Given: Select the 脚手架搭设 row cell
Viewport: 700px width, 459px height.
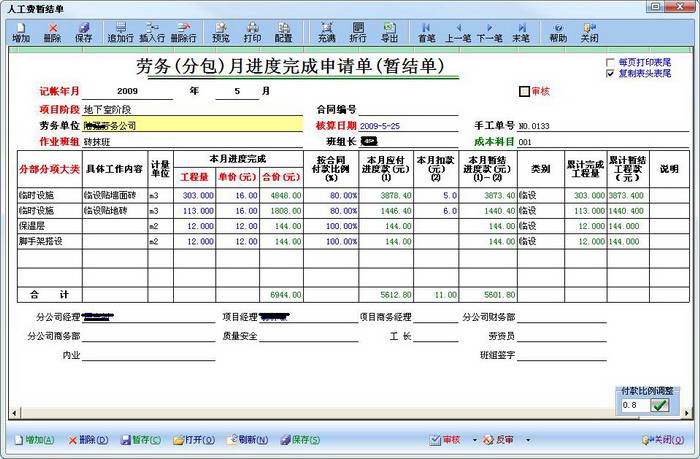Looking at the screenshot, I should [x=50, y=242].
